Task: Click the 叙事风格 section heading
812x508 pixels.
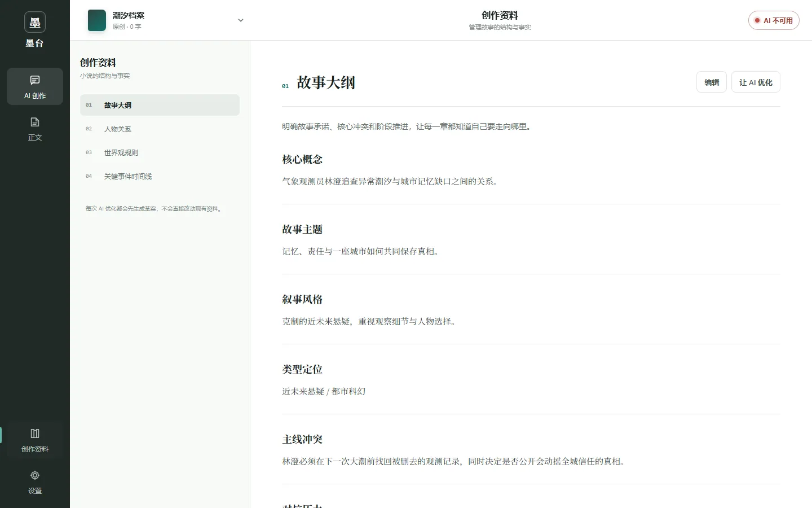Action: point(302,300)
